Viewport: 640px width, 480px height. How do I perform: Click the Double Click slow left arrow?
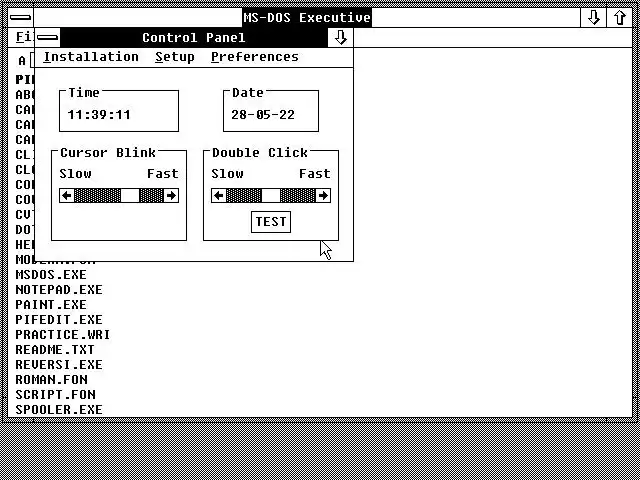tap(218, 196)
